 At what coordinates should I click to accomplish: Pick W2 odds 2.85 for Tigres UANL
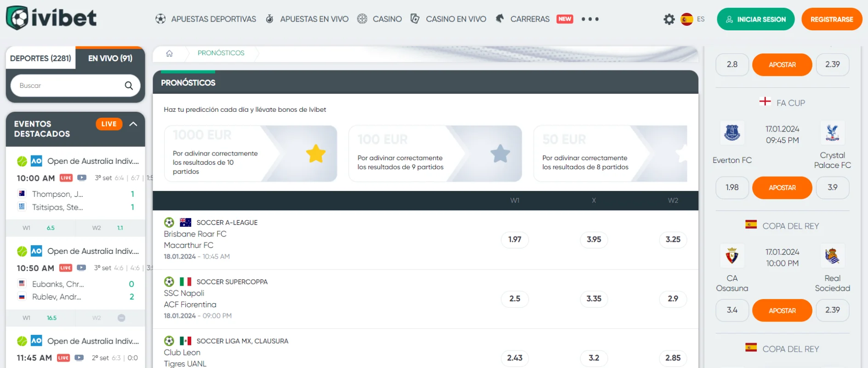pyautogui.click(x=673, y=358)
